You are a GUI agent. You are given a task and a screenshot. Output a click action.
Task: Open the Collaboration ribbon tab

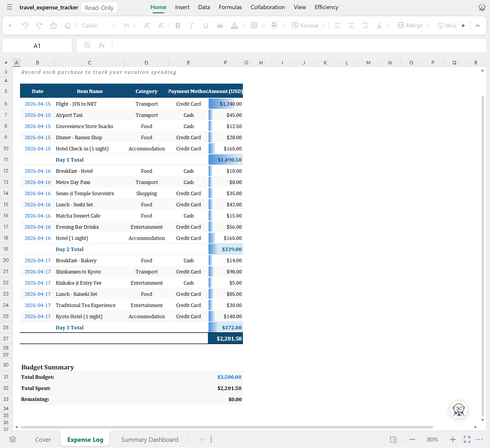click(x=268, y=7)
